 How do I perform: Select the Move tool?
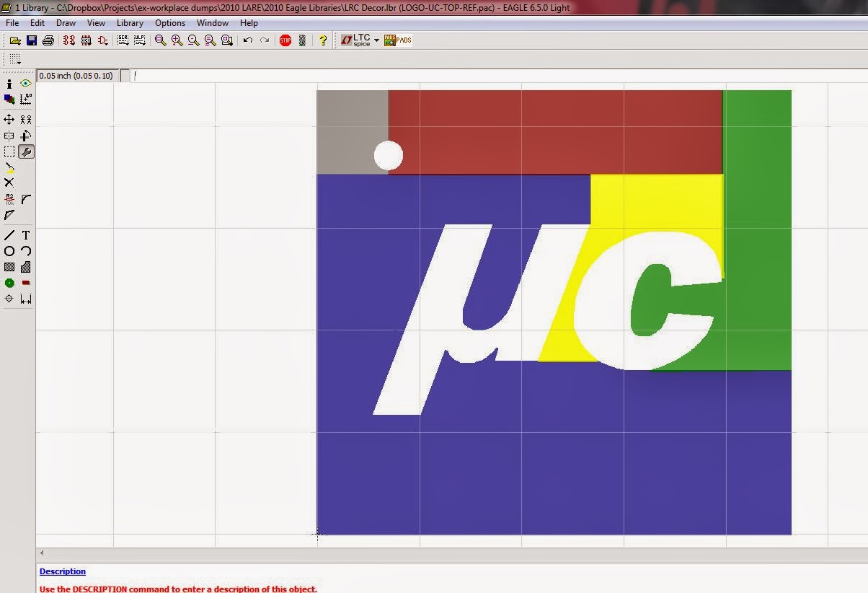9,118
